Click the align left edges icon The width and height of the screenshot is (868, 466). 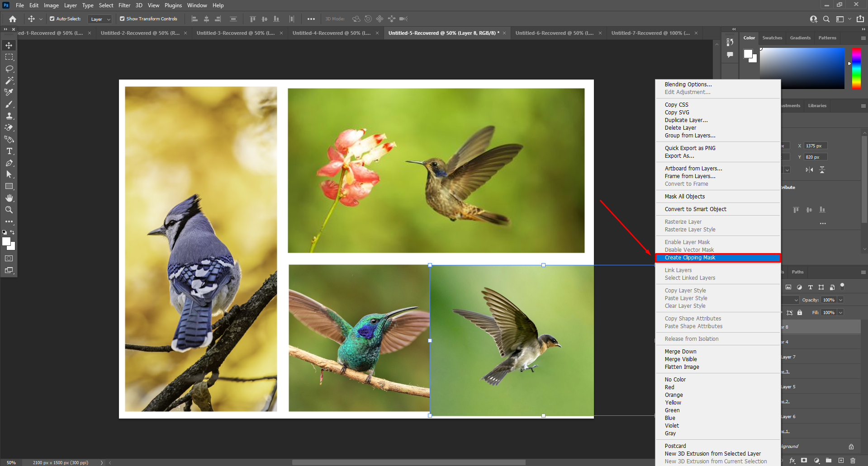click(194, 19)
